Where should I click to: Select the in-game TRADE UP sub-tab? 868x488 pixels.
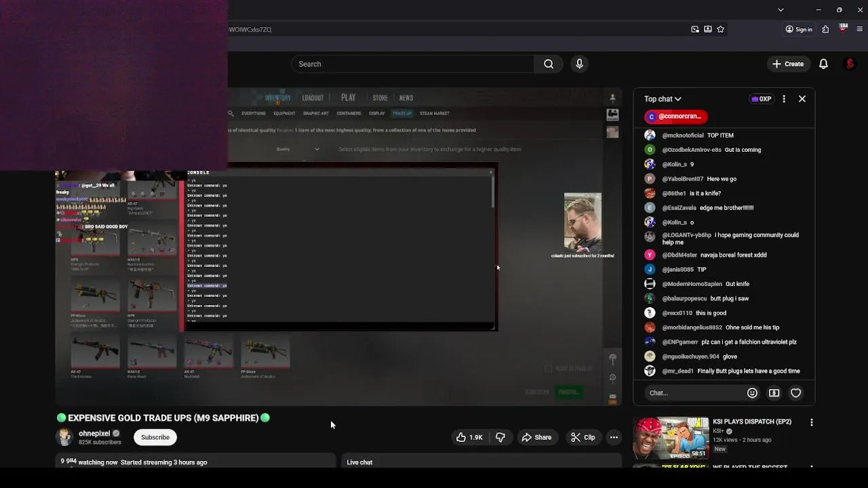402,113
